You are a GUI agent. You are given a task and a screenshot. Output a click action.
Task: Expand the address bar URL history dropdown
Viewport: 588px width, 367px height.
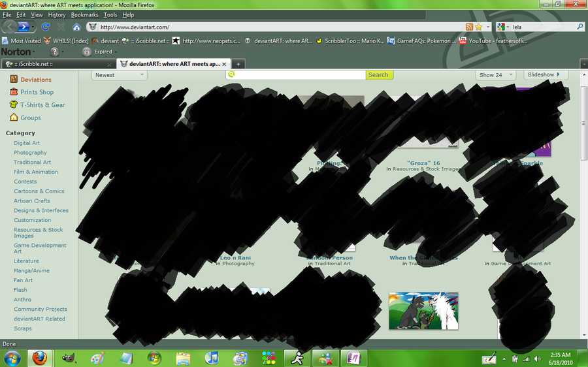pos(488,27)
